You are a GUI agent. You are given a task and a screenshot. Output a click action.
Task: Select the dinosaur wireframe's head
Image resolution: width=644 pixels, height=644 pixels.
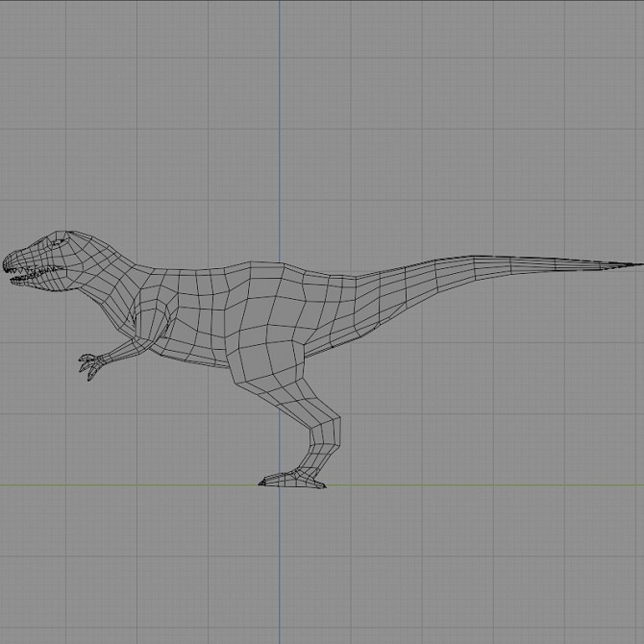tap(45, 260)
